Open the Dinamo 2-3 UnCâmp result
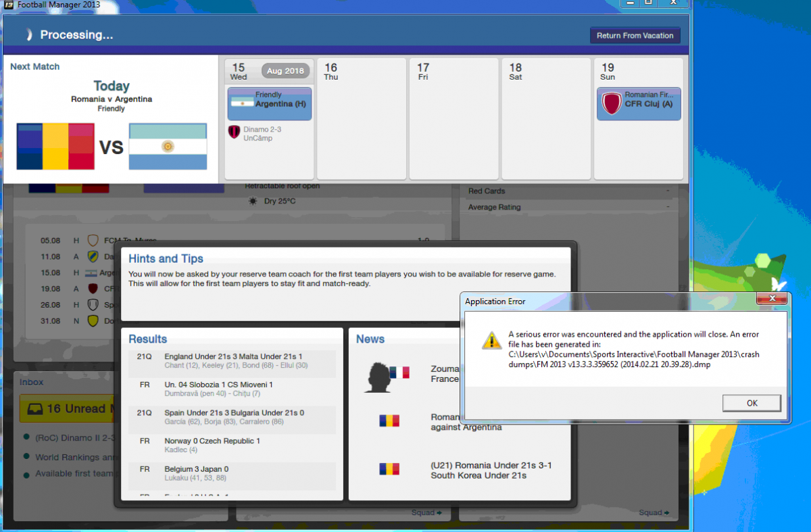The height and width of the screenshot is (532, 811). click(x=262, y=133)
